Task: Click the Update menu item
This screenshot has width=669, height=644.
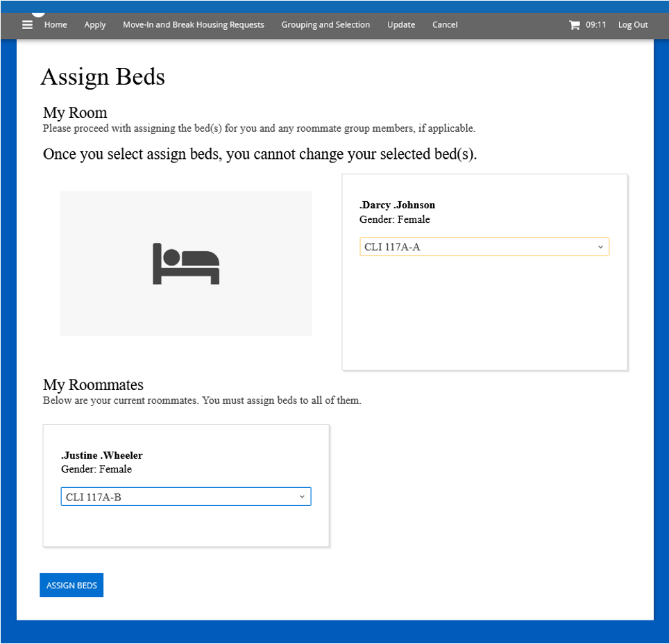Action: [x=401, y=25]
